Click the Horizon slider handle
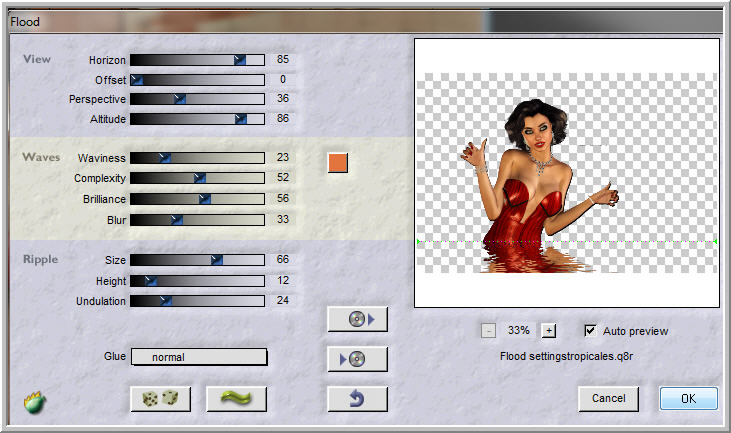This screenshot has width=731, height=433. click(x=240, y=60)
